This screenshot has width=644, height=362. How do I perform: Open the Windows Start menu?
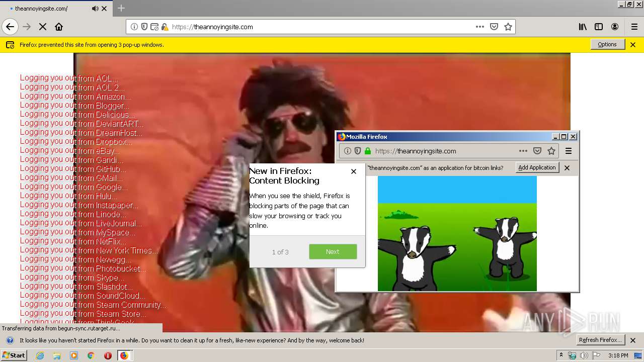point(14,355)
